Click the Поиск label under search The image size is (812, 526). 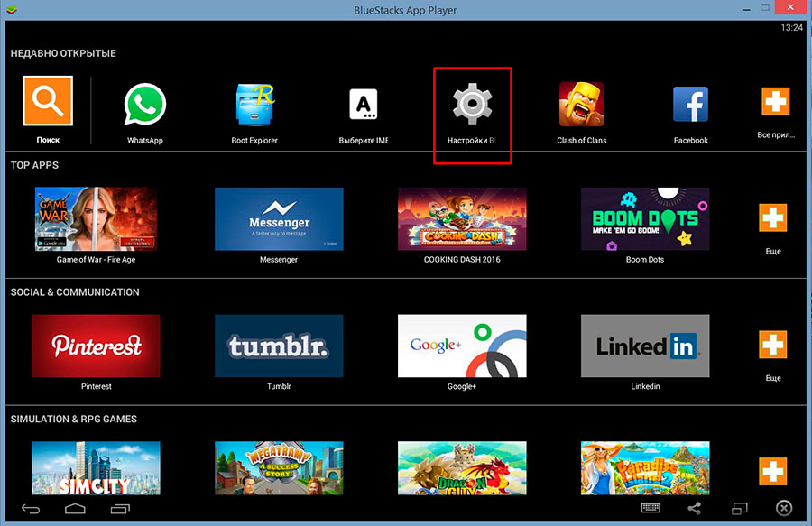point(48,140)
